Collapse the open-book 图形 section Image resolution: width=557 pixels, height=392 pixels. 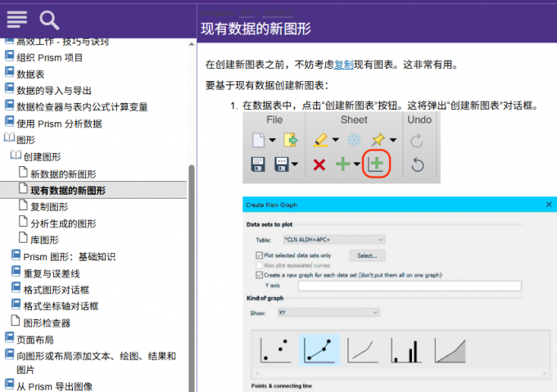[x=9, y=137]
